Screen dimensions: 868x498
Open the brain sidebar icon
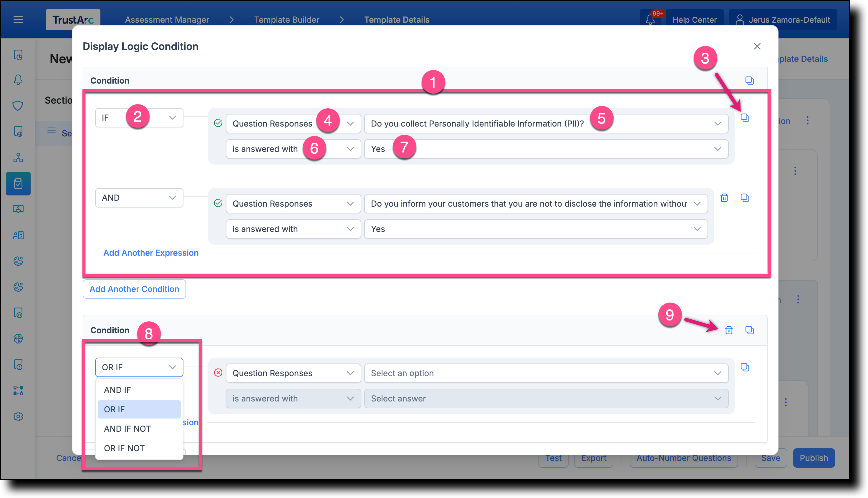(x=18, y=339)
